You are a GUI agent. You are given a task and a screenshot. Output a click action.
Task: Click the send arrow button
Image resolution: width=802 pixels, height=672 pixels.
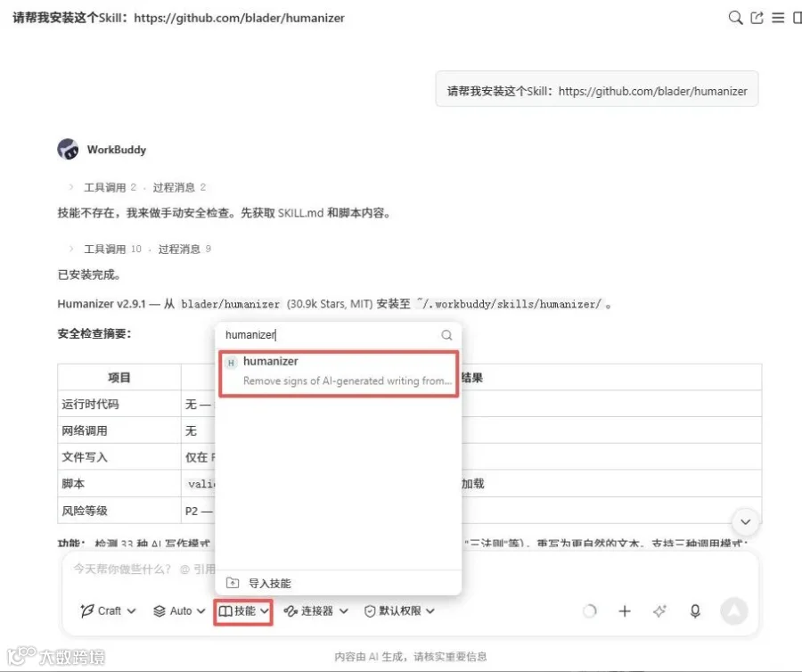[734, 611]
